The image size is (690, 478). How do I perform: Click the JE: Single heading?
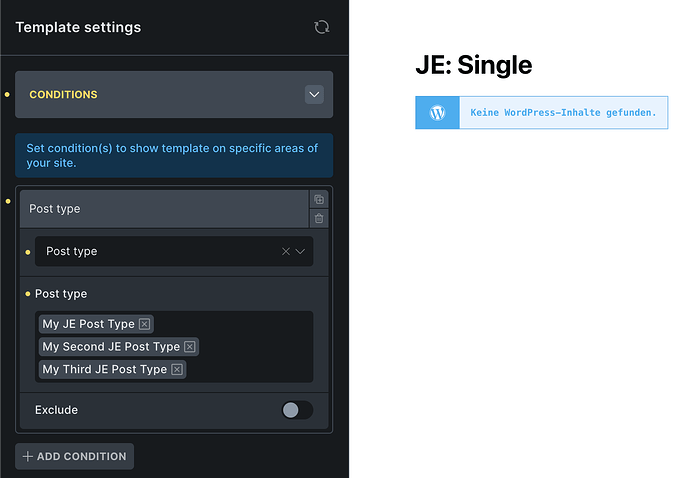[x=474, y=66]
